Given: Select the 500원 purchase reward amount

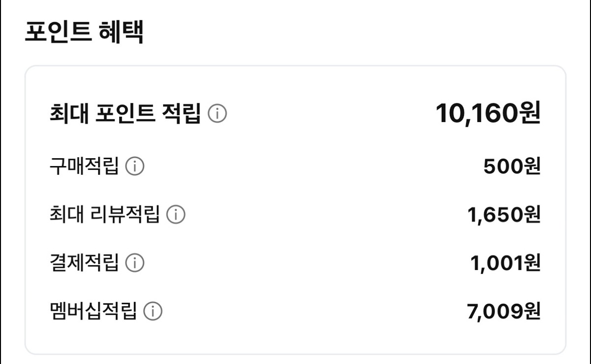Looking at the screenshot, I should point(512,167).
